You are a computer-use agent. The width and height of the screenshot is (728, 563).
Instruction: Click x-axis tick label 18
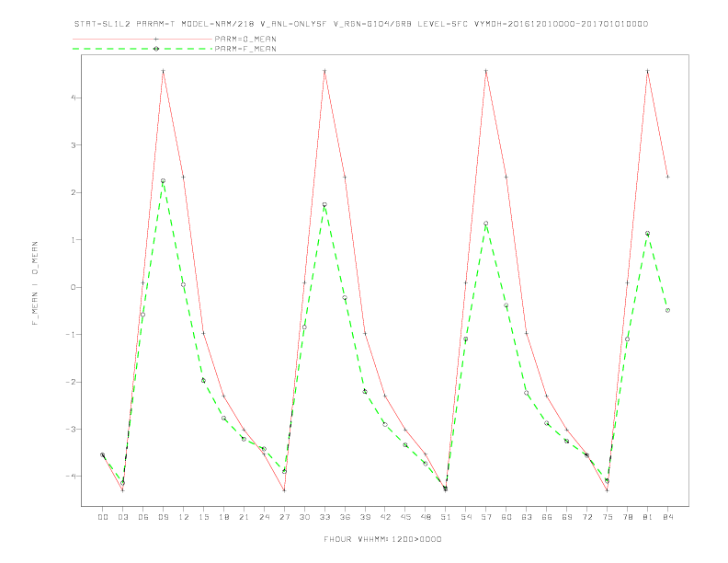[223, 517]
